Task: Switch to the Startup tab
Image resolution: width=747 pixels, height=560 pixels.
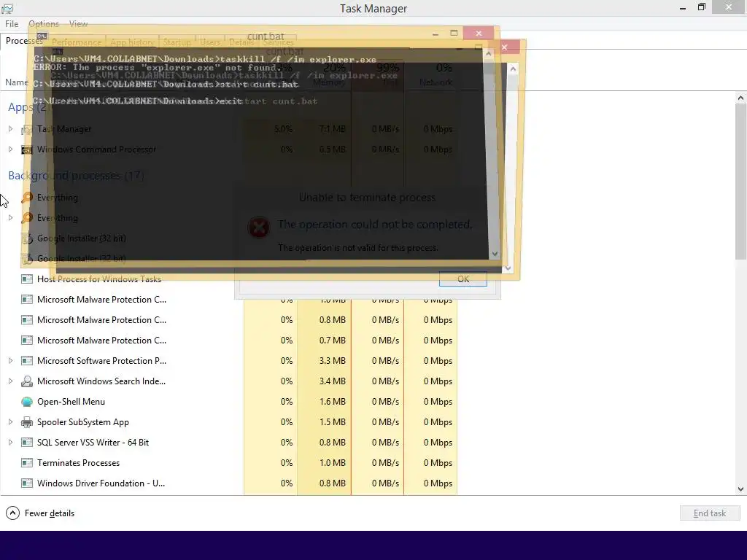Action: [177, 42]
